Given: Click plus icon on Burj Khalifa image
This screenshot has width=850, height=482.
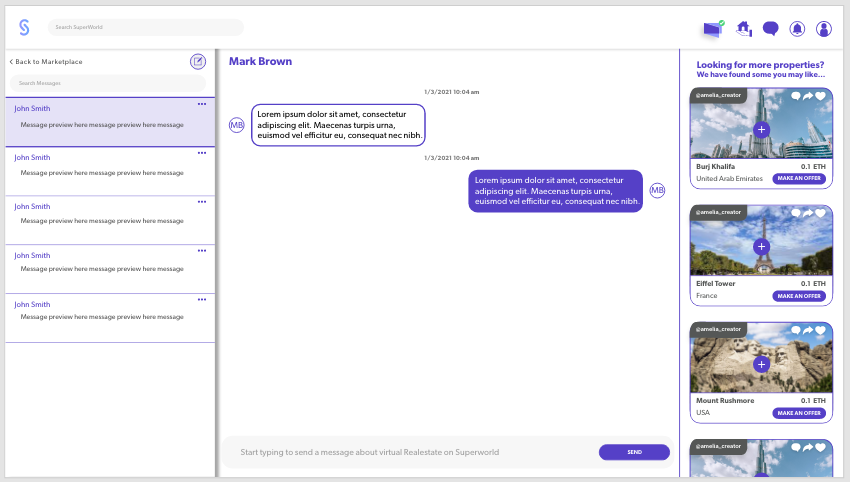Looking at the screenshot, I should 761,130.
